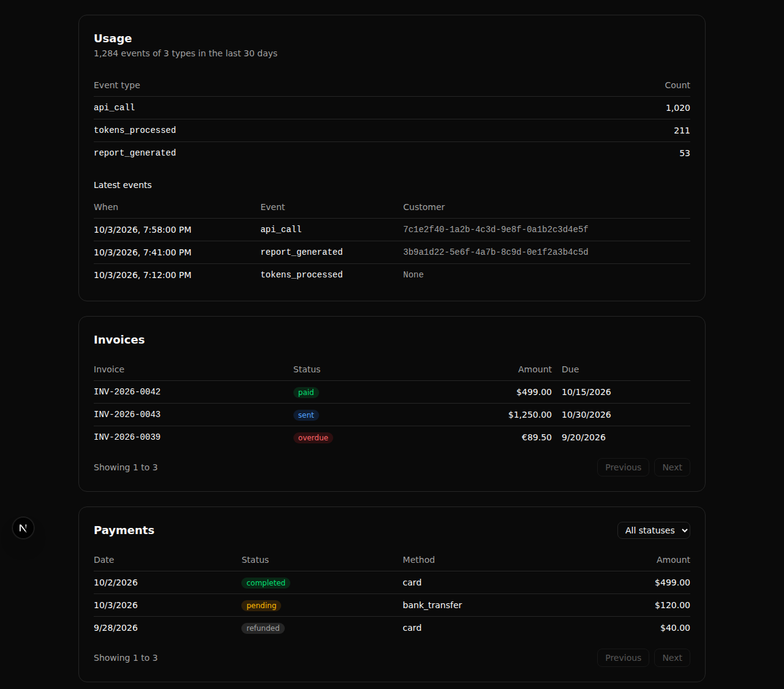The height and width of the screenshot is (689, 784).
Task: Go to next Invoices page
Action: click(672, 467)
